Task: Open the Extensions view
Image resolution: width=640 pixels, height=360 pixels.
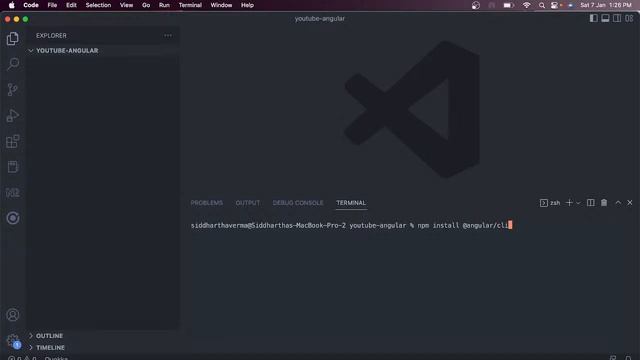Action: tap(13, 141)
